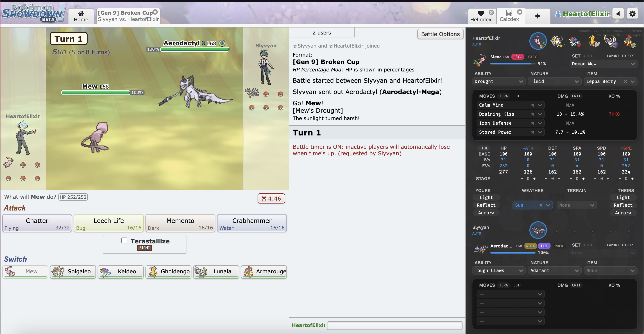Open Mew's Timid nature dropdown

click(x=555, y=81)
